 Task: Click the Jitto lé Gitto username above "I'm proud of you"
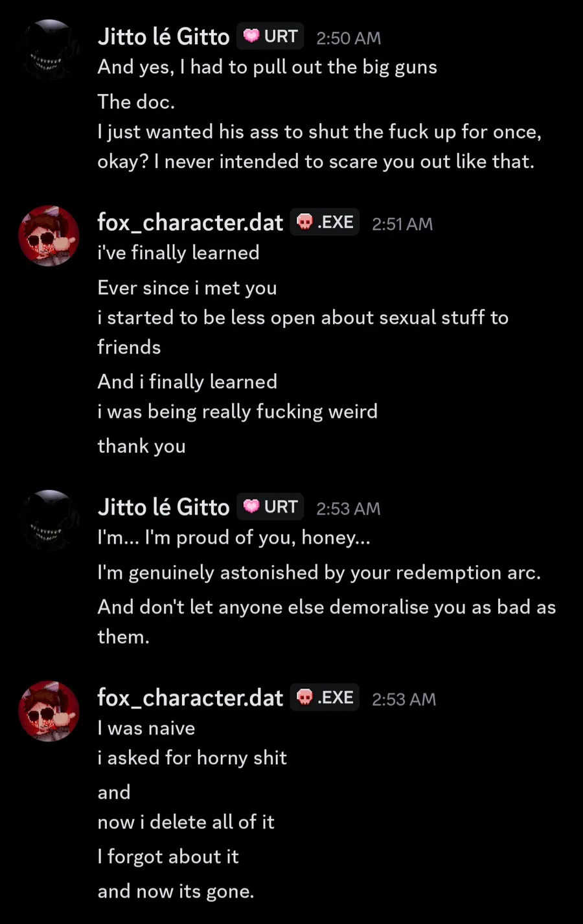(x=163, y=507)
